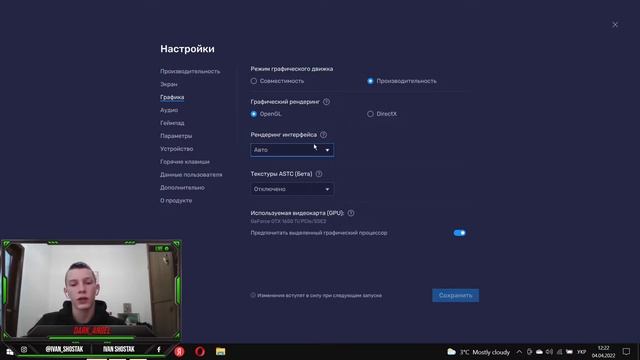Open the notification center icon
The height and width of the screenshot is (360, 640).
pos(627,352)
